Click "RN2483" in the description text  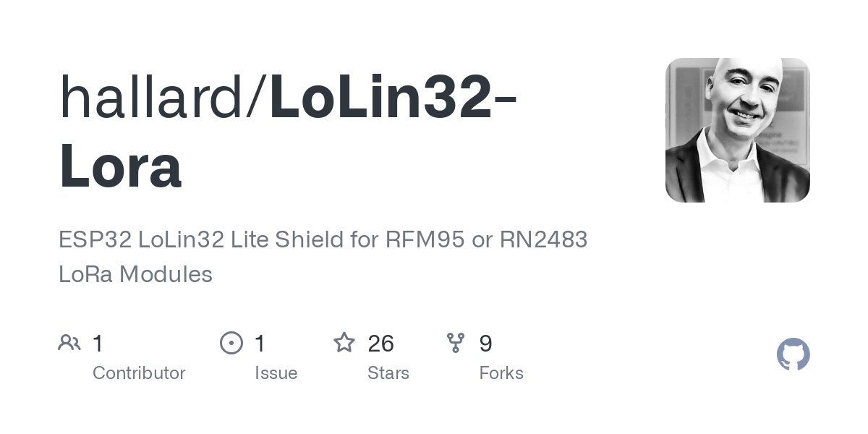pyautogui.click(x=543, y=239)
